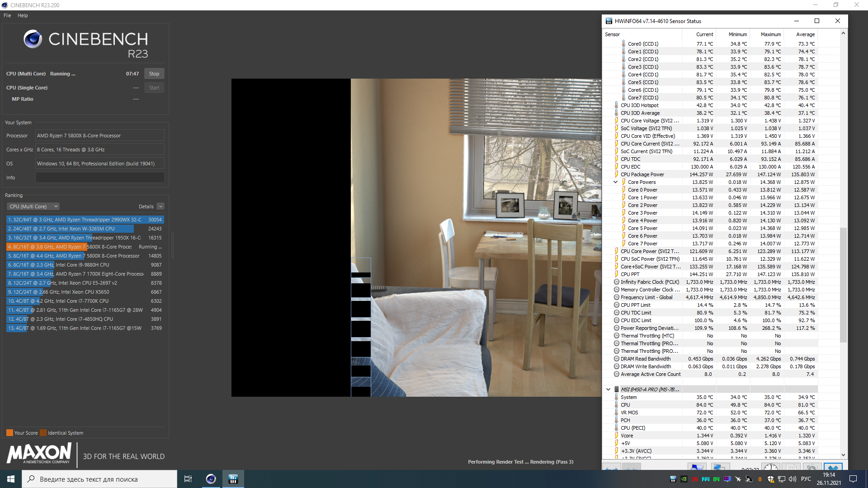Image resolution: width=868 pixels, height=488 pixels.
Task: Click the NVIDIA tray icon
Action: pos(684,479)
